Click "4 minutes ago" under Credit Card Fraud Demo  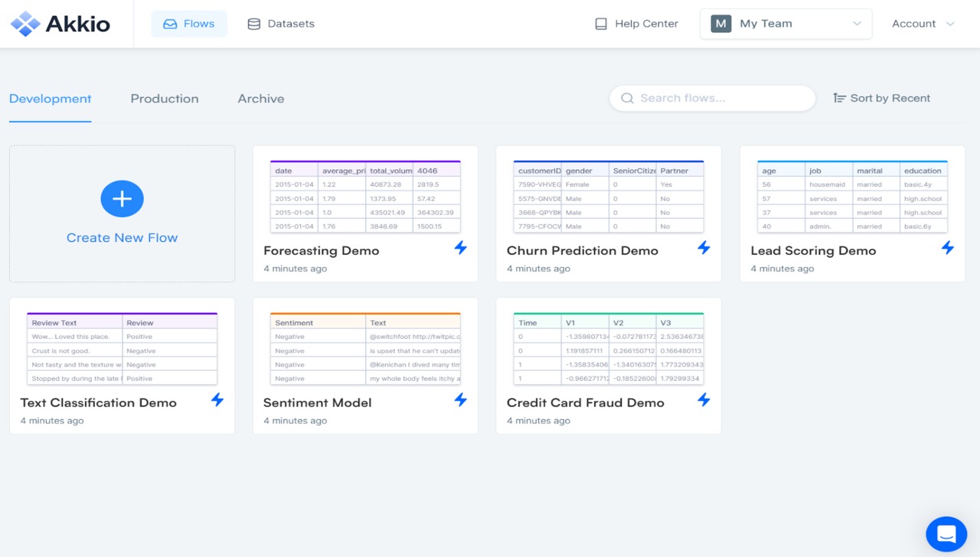pyautogui.click(x=539, y=421)
